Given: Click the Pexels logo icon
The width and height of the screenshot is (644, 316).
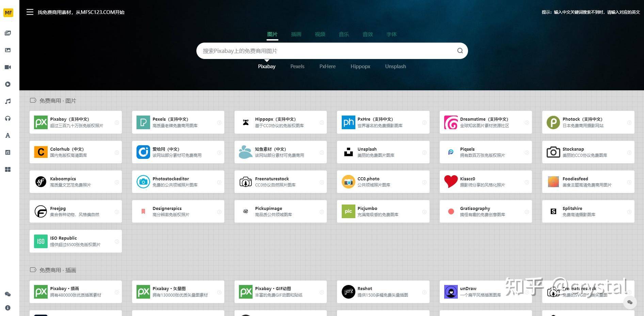Looking at the screenshot, I should [x=143, y=122].
